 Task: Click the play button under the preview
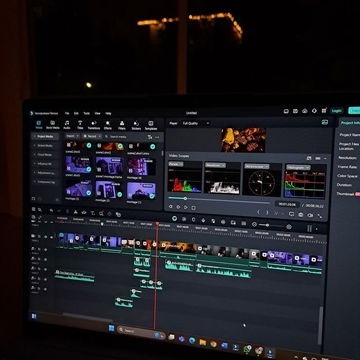pyautogui.click(x=186, y=207)
